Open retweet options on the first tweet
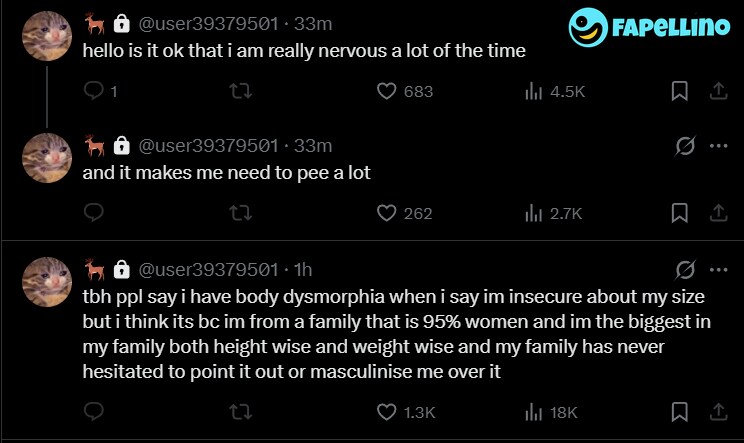The height and width of the screenshot is (443, 744). pyautogui.click(x=240, y=91)
